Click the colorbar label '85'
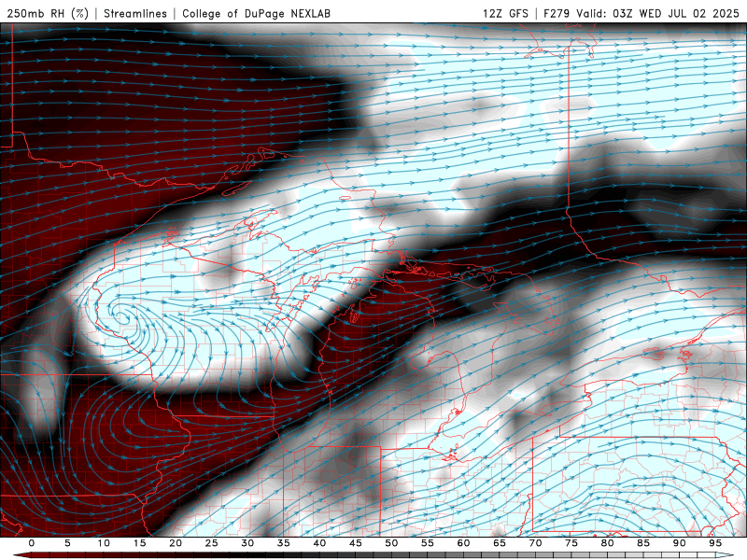The image size is (747, 560). [x=643, y=543]
